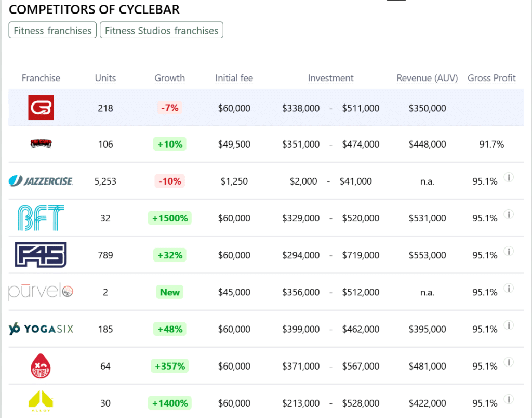The height and width of the screenshot is (418, 532).
Task: Select the $531,000 revenue value
Action: click(427, 218)
